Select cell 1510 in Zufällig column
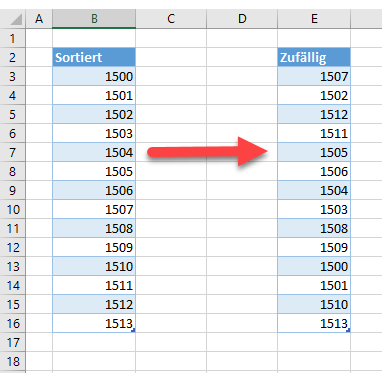Image resolution: width=389 pixels, height=391 pixels. [314, 304]
